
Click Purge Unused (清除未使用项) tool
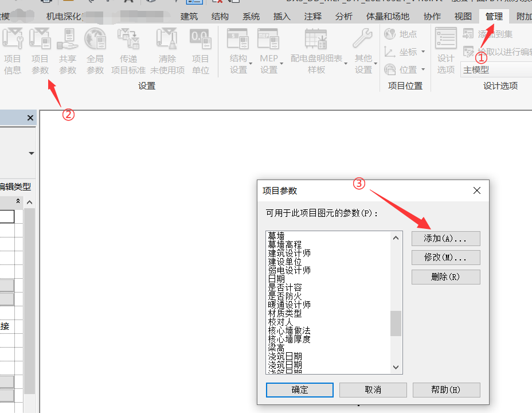[167, 51]
